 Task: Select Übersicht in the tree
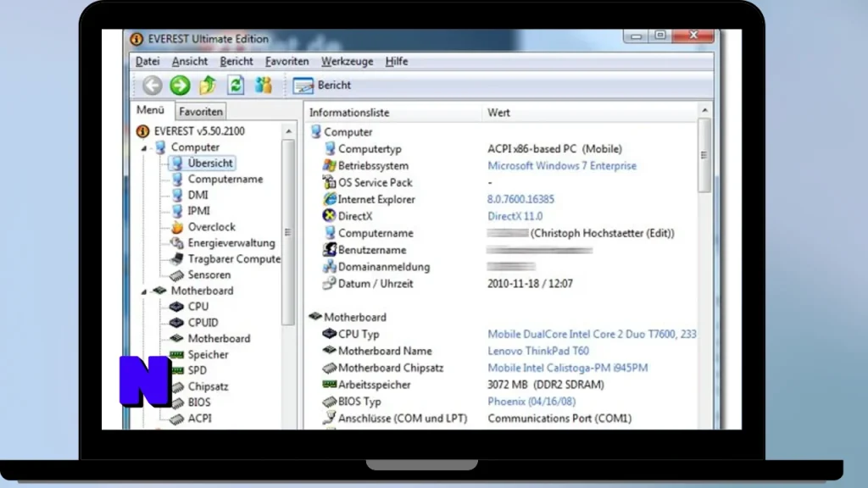coord(210,164)
